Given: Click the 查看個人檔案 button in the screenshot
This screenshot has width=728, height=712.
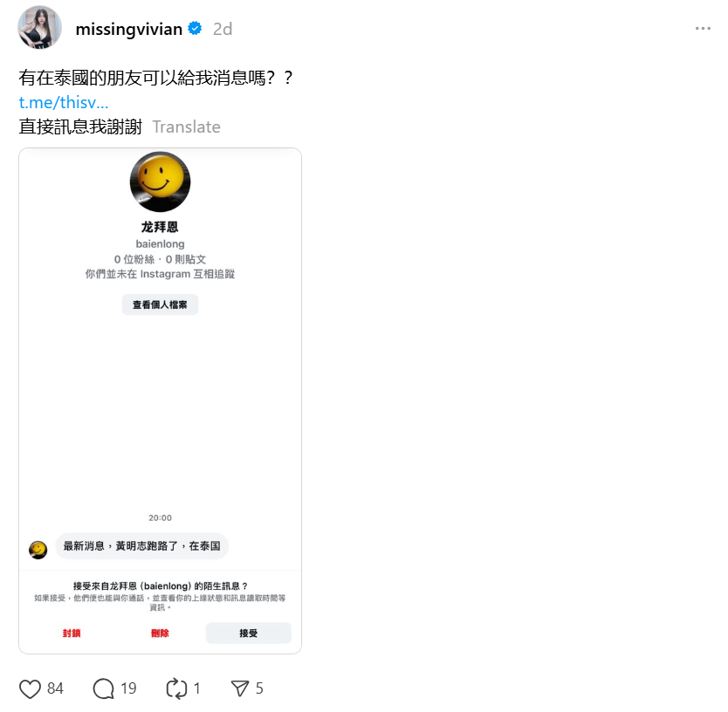Looking at the screenshot, I should (x=160, y=305).
